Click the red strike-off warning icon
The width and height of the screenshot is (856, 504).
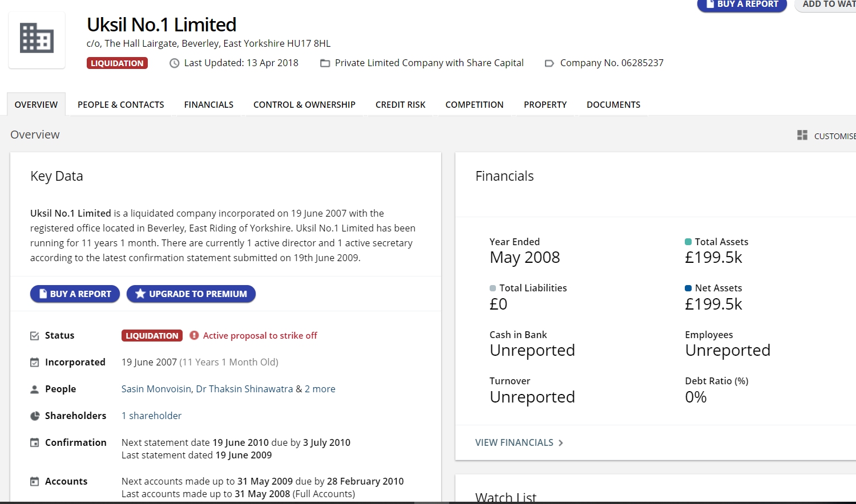(x=194, y=335)
